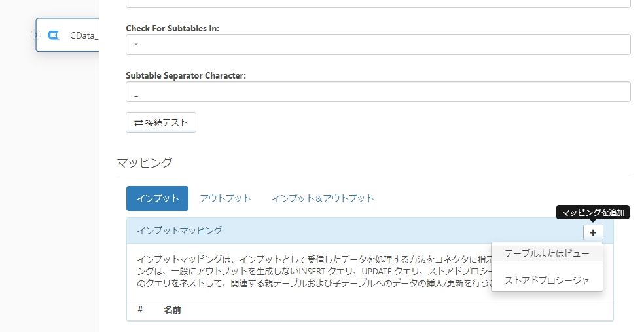
Task: Click the partially visible field at the top
Action: click(378, 3)
